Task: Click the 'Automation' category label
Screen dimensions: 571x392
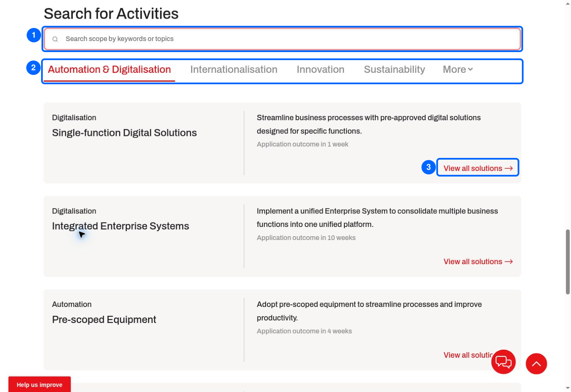Action: [x=72, y=304]
